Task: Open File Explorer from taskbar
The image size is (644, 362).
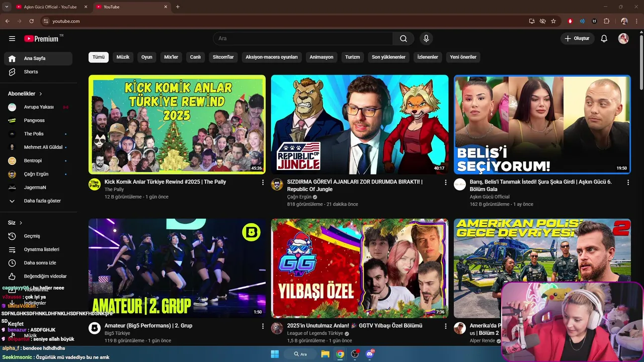Action: (325, 354)
